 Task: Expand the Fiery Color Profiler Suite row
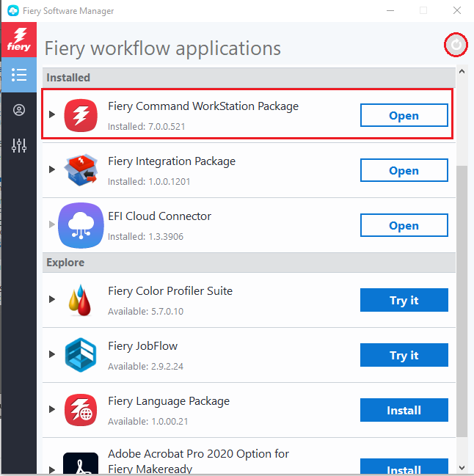pyautogui.click(x=51, y=299)
